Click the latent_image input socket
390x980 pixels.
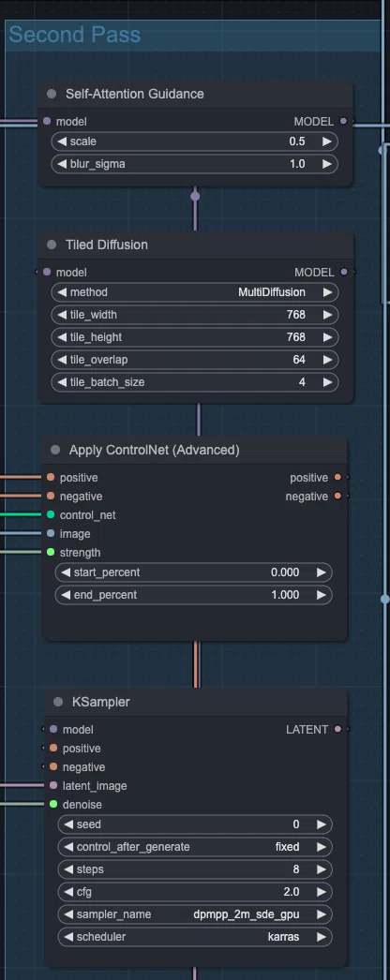coord(53,786)
